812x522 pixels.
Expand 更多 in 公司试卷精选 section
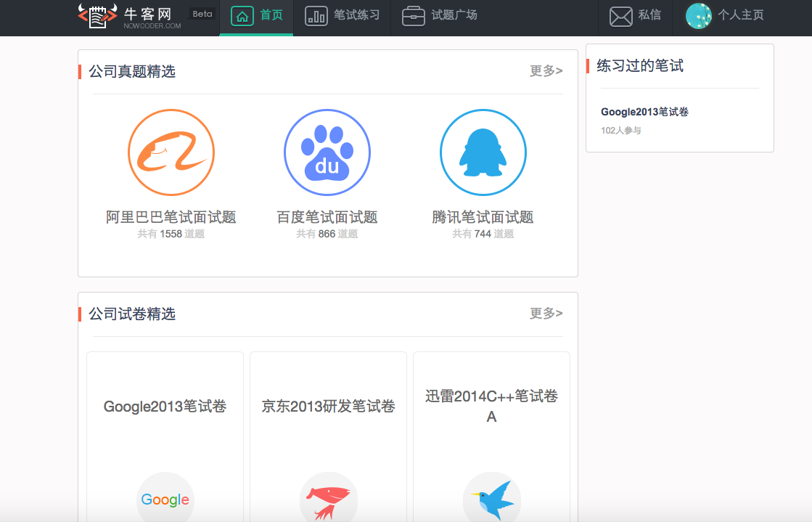546,313
